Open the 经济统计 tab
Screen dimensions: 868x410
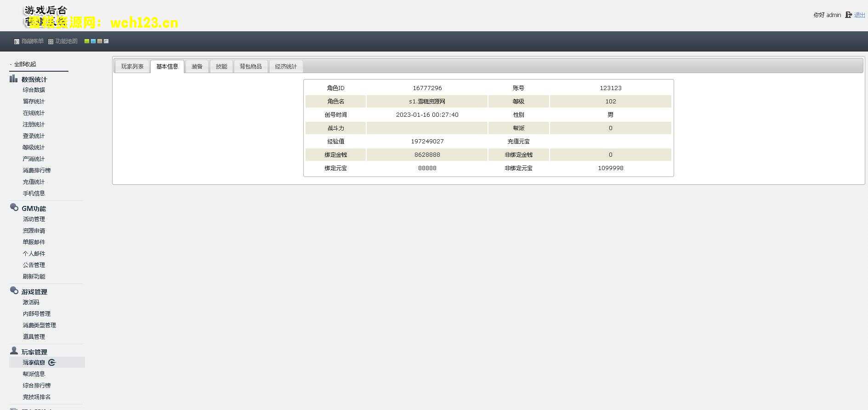[286, 67]
